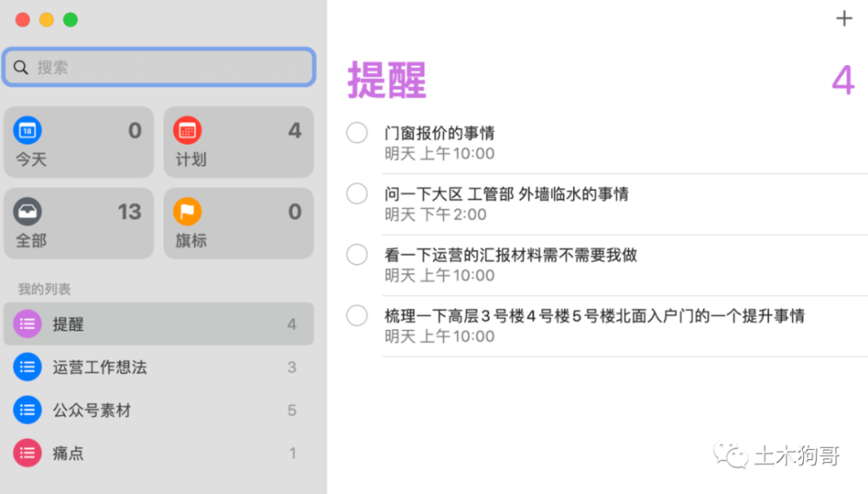Select the 痛点 list in sidebar

(x=159, y=453)
